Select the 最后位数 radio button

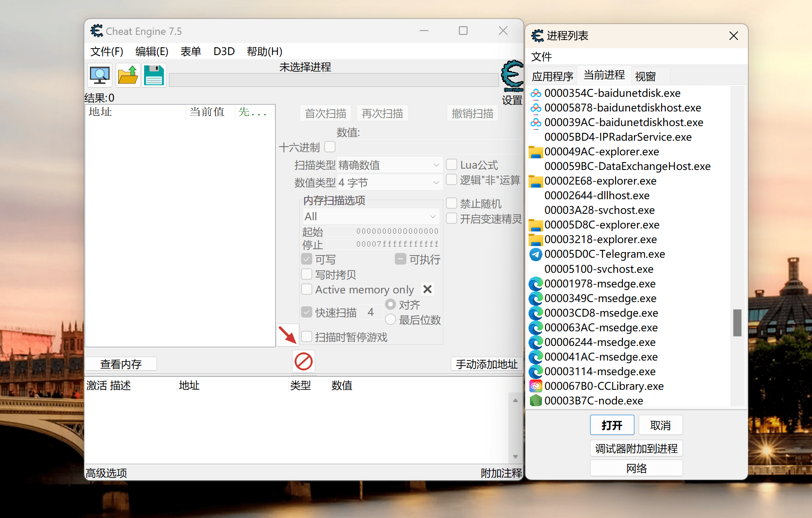pos(391,320)
